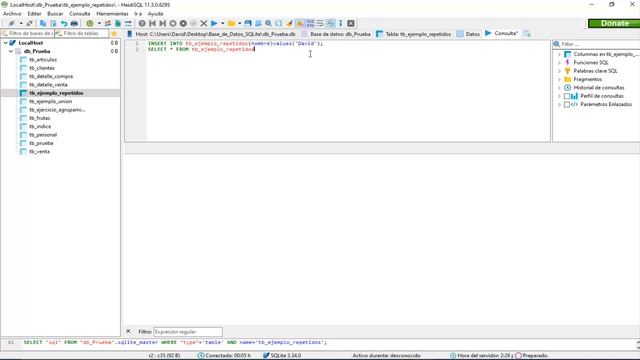
Task: Select the tb_frutas table
Action: tap(40, 118)
